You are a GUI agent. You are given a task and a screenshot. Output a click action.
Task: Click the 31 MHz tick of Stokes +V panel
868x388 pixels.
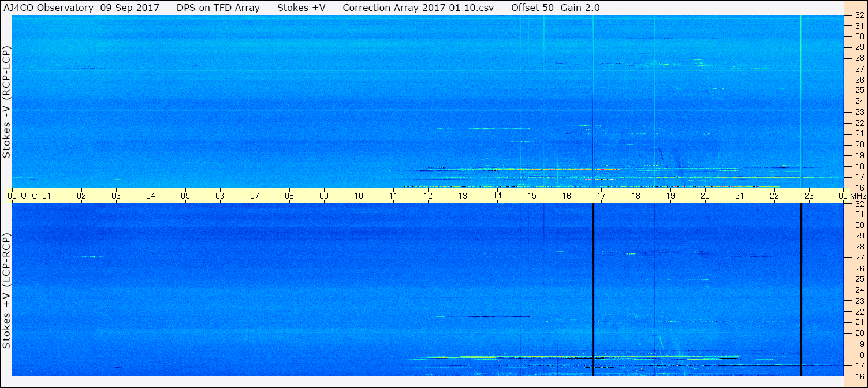coord(859,214)
